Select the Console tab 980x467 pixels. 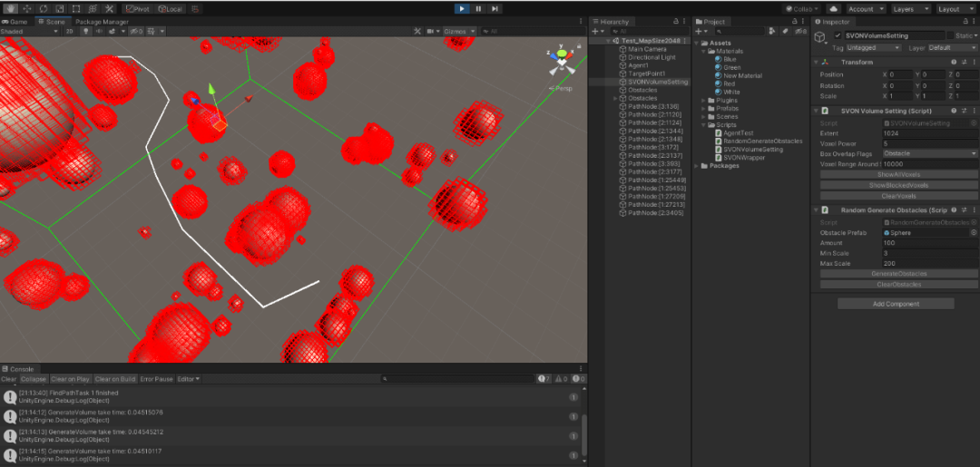(x=18, y=369)
